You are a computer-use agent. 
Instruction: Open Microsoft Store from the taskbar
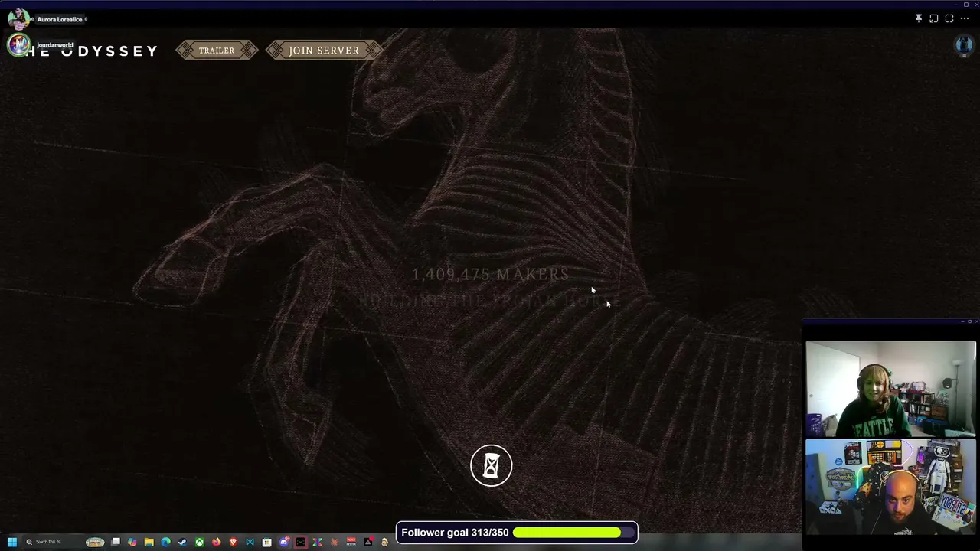click(266, 542)
